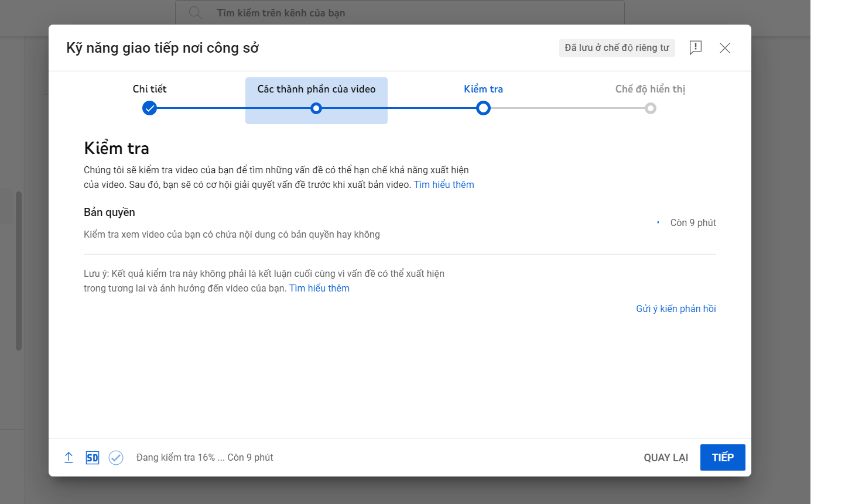Image resolution: width=862 pixels, height=504 pixels.
Task: Focus the Tìm kiếm trên kênh search field
Action: [410, 13]
